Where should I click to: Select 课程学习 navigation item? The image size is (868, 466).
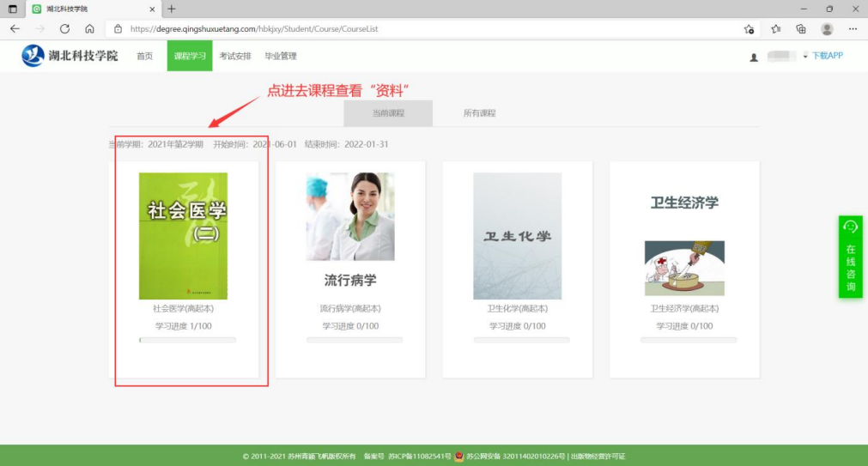[190, 56]
